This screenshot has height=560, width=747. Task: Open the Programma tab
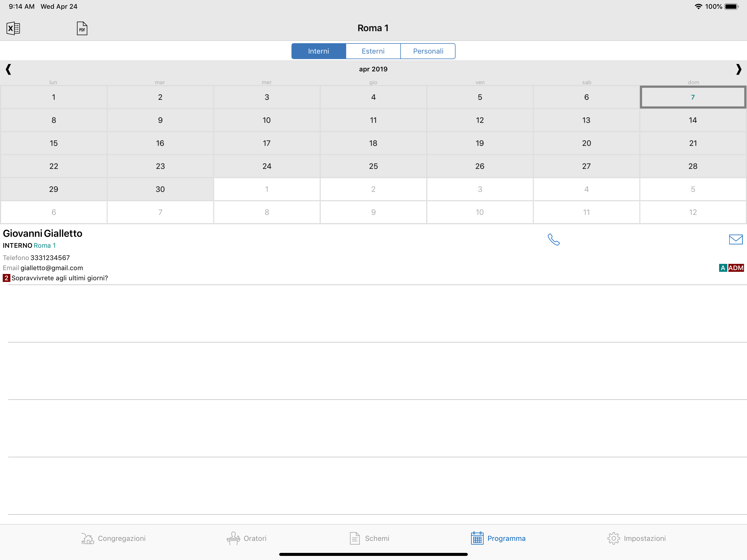point(498,538)
